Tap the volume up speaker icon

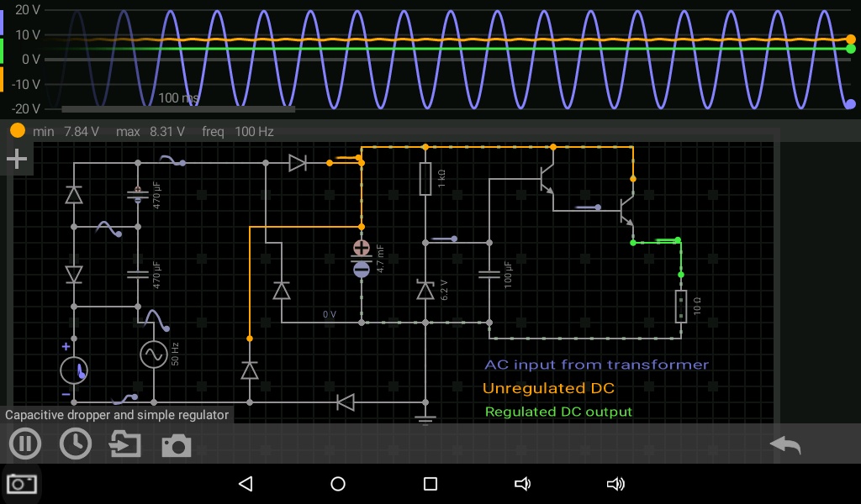coord(615,484)
